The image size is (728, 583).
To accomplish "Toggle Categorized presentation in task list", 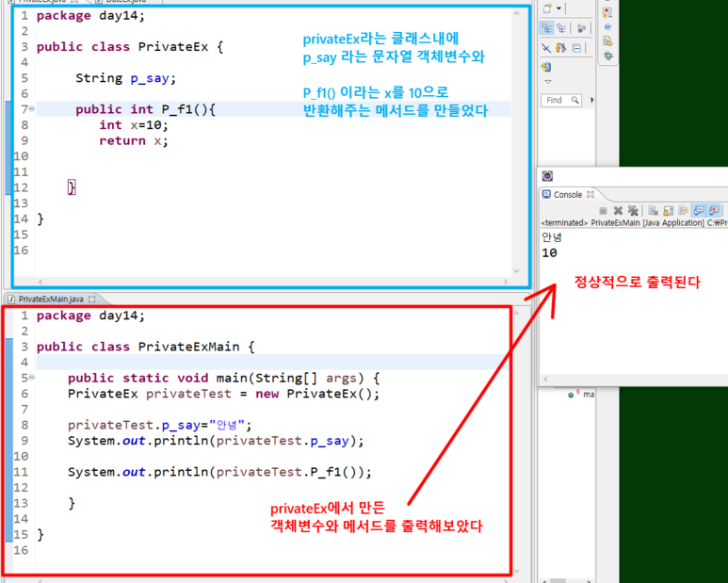I will (x=546, y=28).
